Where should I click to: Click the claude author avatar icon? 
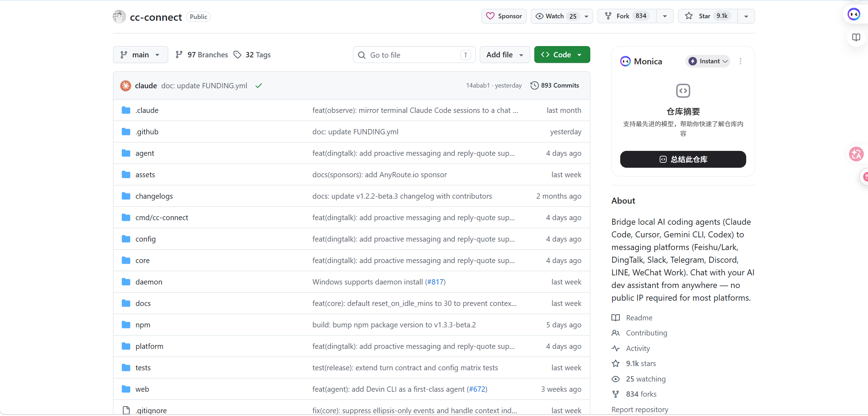tap(126, 86)
